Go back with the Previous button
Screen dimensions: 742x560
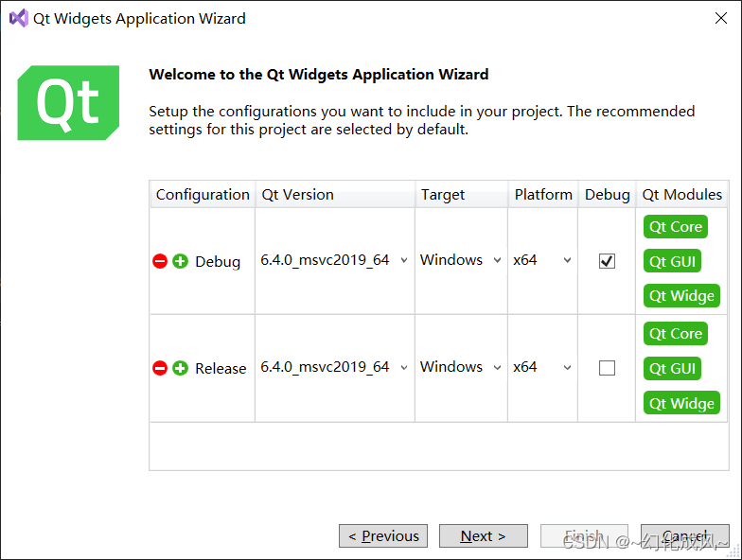coord(383,536)
